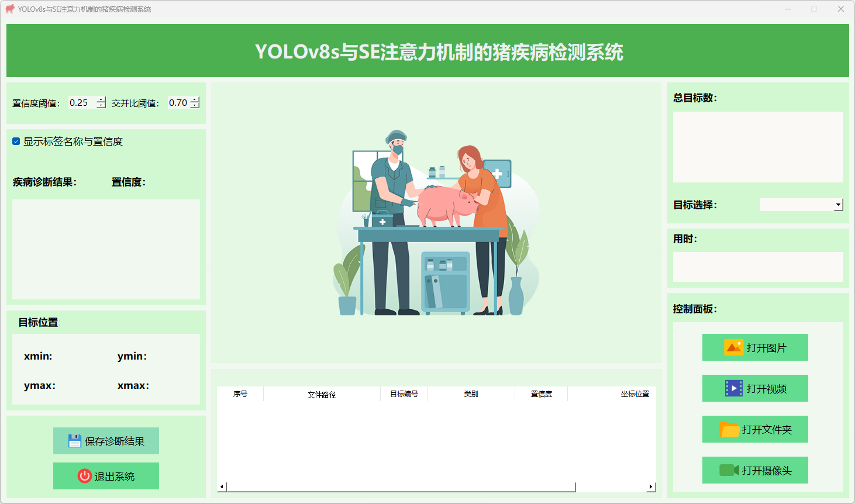
Task: Sort by the 序号 column header
Action: [x=240, y=394]
